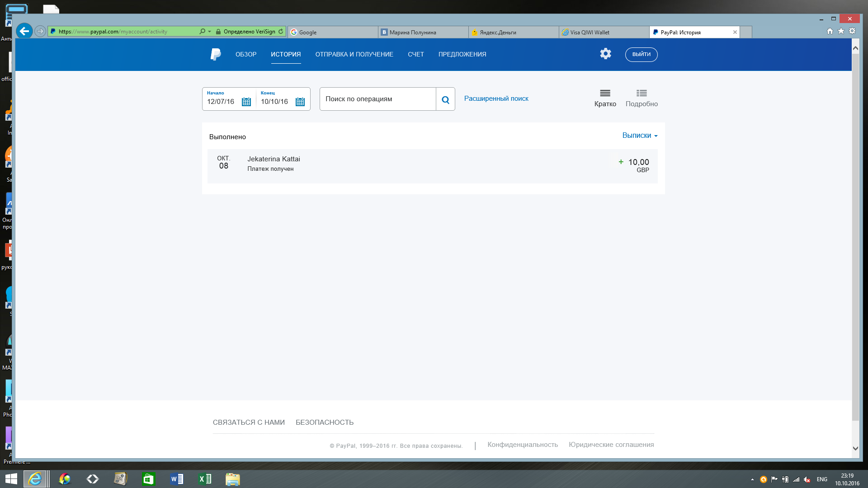Screen dimensions: 868x488
Task: Open the СЧЕТ navigation item
Action: point(416,54)
